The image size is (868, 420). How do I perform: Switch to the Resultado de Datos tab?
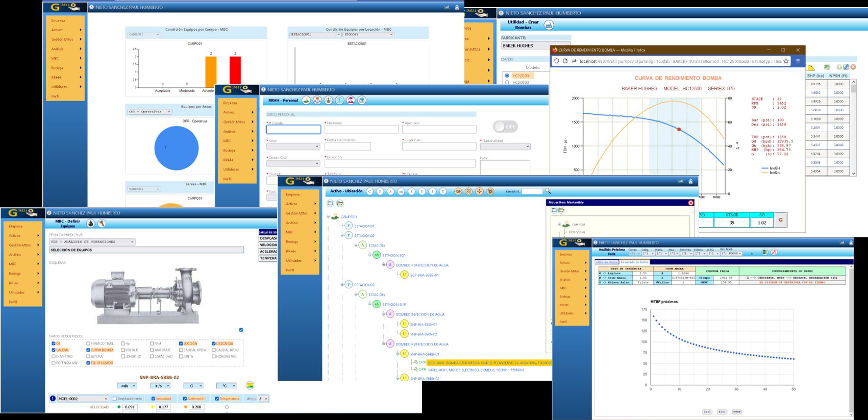point(634,262)
